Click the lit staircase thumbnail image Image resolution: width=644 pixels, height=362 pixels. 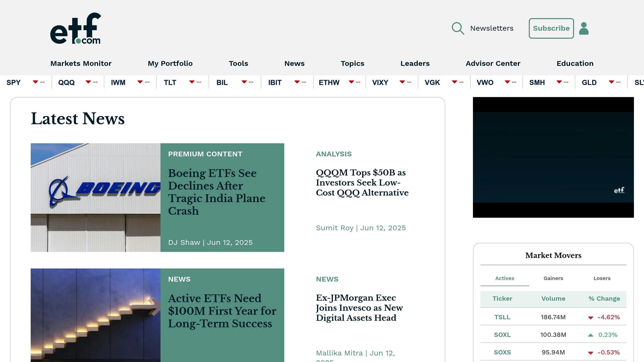[x=96, y=315]
